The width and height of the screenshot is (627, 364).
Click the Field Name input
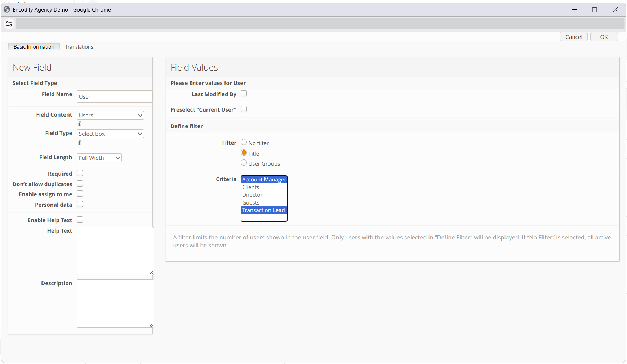115,96
